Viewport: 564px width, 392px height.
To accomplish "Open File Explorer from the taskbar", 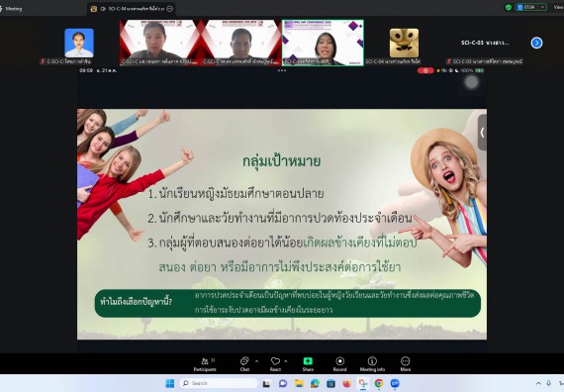I will click(x=299, y=384).
